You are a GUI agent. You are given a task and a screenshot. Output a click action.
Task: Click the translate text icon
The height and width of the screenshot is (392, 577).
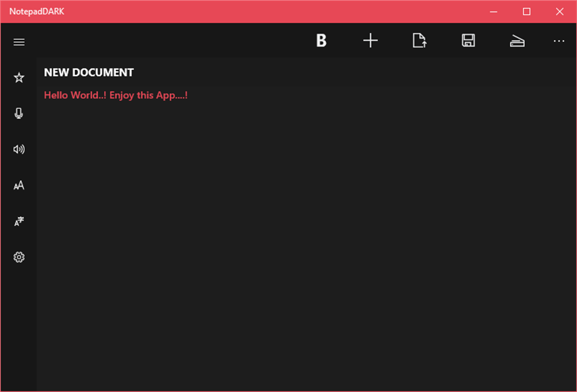tap(19, 221)
